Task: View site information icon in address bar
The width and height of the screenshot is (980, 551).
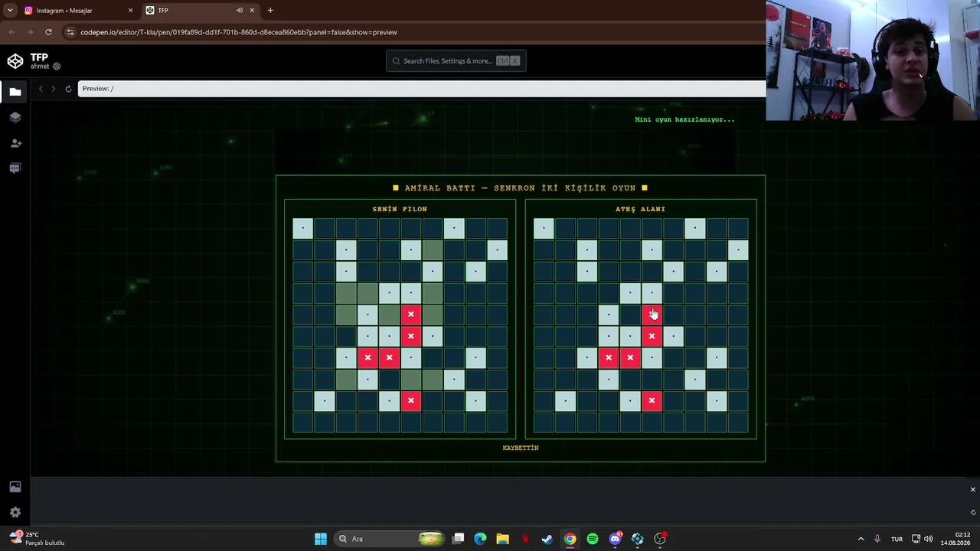Action: pos(70,32)
